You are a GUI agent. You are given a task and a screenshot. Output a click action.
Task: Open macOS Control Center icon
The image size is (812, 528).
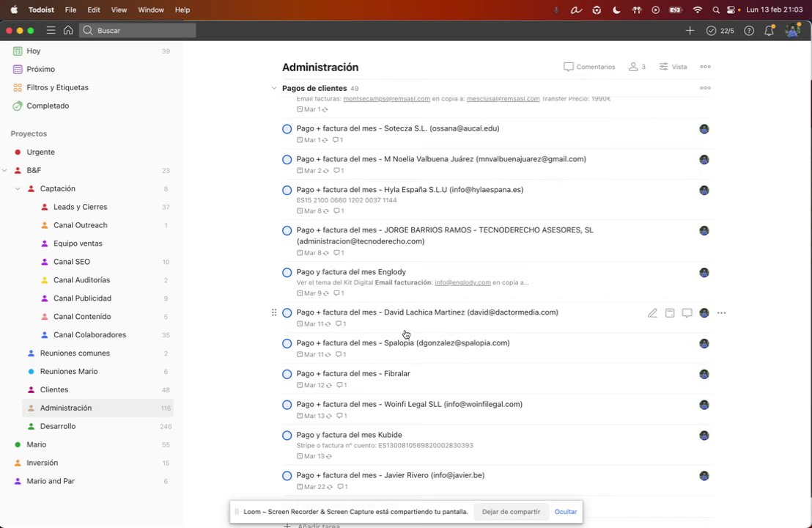[731, 10]
